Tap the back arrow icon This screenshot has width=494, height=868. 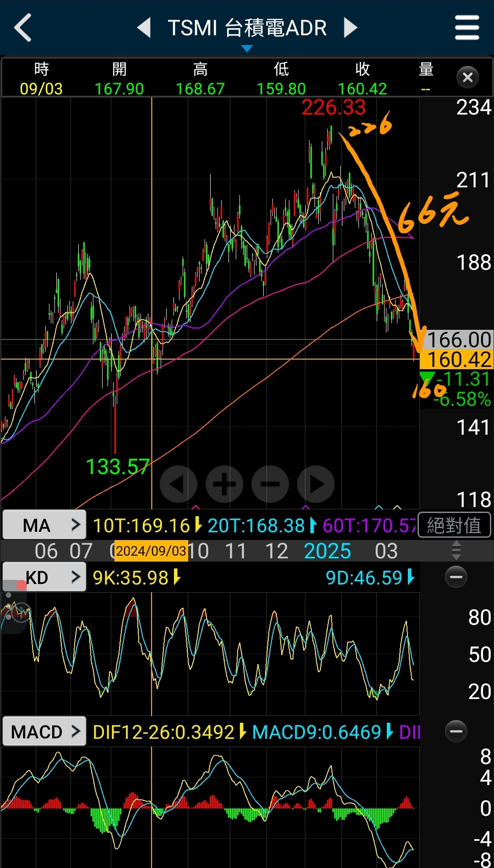click(x=23, y=28)
